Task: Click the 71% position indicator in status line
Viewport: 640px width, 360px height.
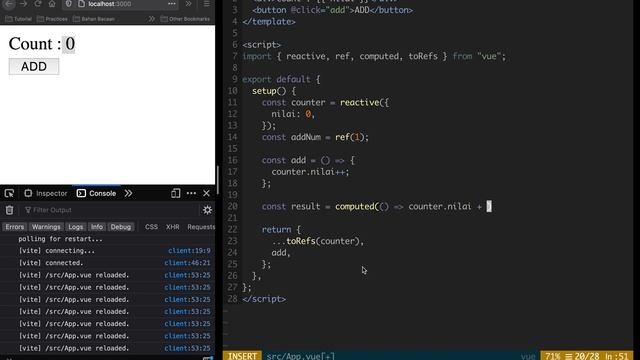Action: click(x=553, y=356)
